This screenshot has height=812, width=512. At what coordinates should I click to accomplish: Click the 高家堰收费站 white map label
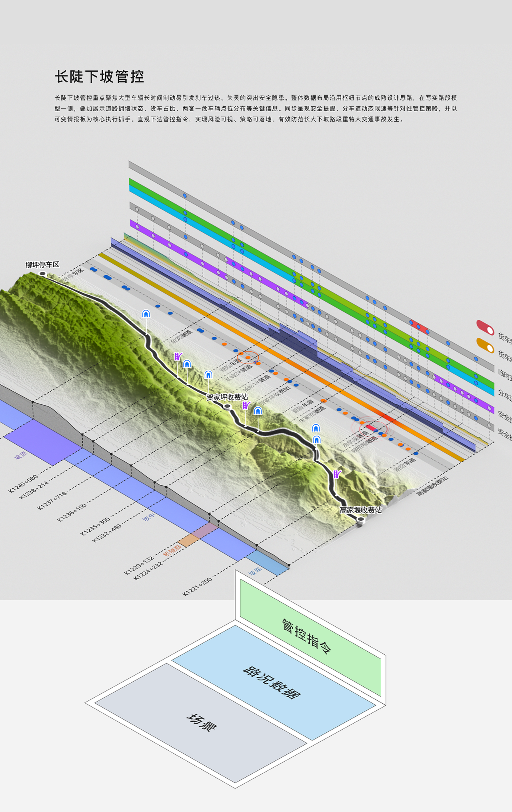[361, 510]
